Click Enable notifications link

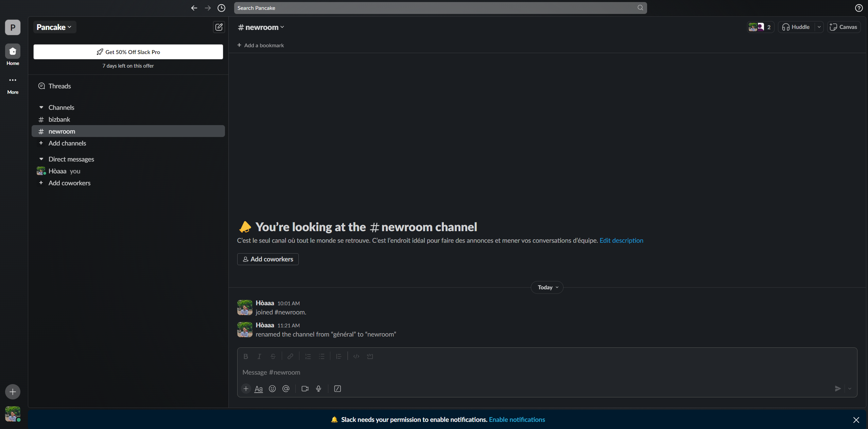point(517,419)
